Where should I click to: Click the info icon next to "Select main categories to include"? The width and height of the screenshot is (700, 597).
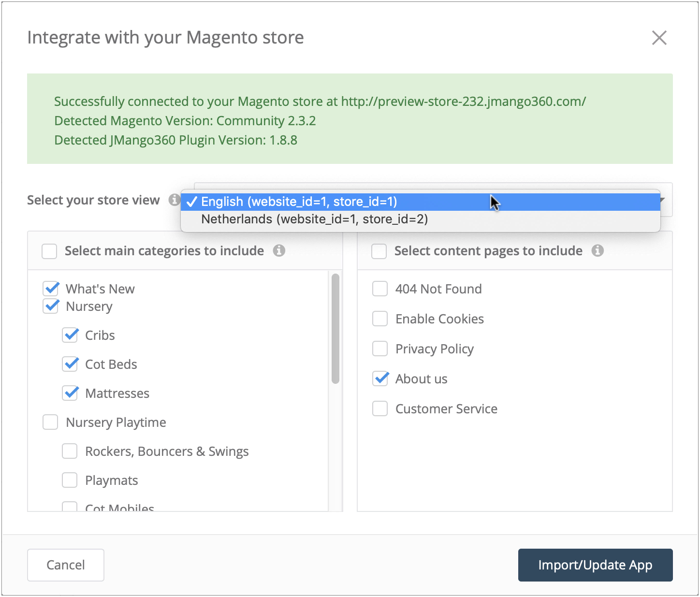(x=279, y=251)
